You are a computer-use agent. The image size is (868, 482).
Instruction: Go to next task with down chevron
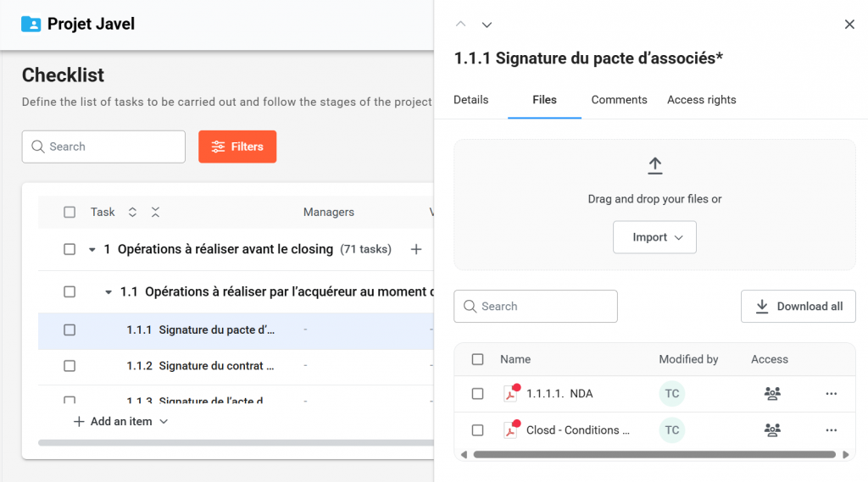click(x=487, y=25)
